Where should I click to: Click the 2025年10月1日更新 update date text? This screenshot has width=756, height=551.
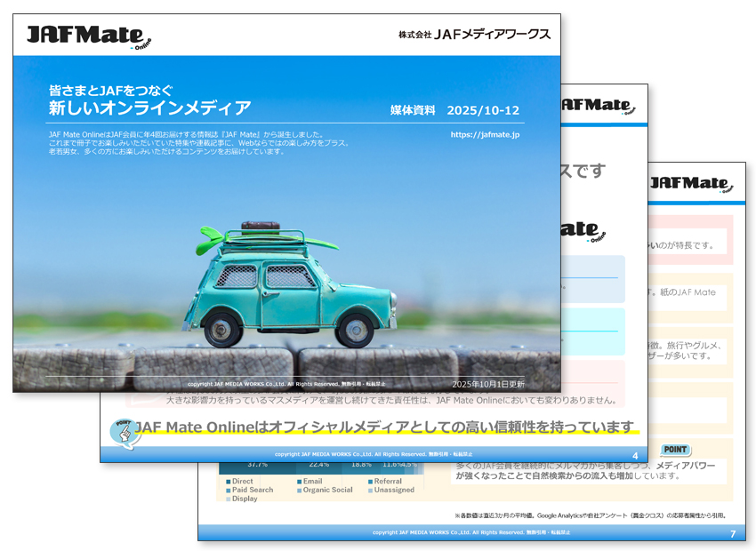pyautogui.click(x=488, y=384)
